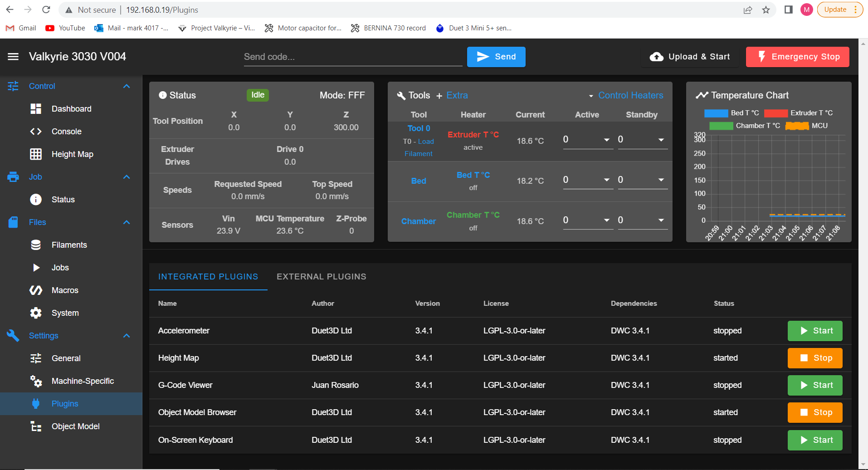Open Tool 0 standby temperature dropdown
The image size is (868, 470).
tap(661, 140)
